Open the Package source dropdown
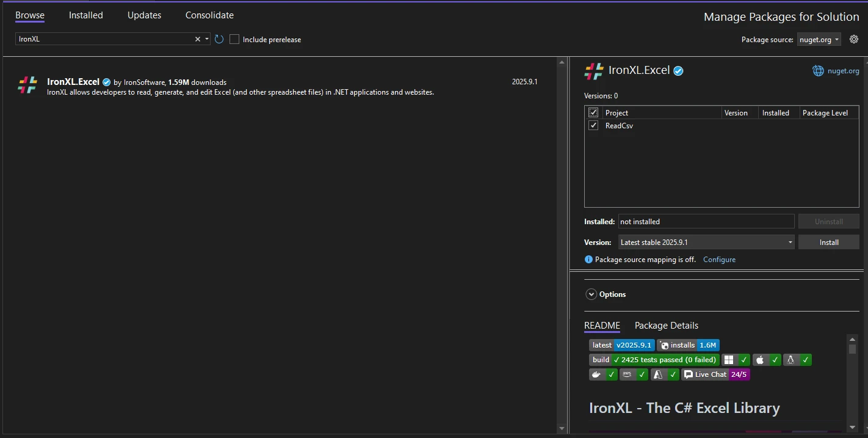 (819, 39)
